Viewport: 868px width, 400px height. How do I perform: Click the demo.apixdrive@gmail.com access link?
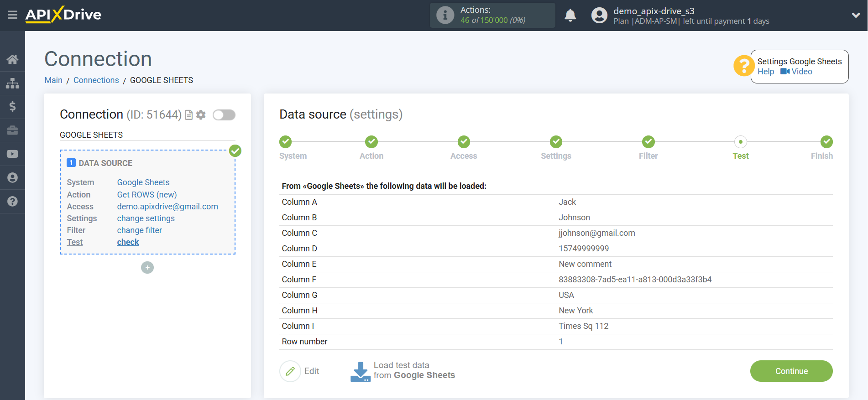(x=167, y=207)
